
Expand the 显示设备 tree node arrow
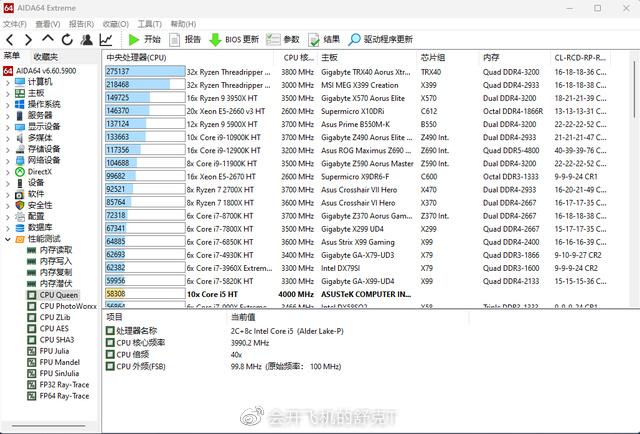8,127
